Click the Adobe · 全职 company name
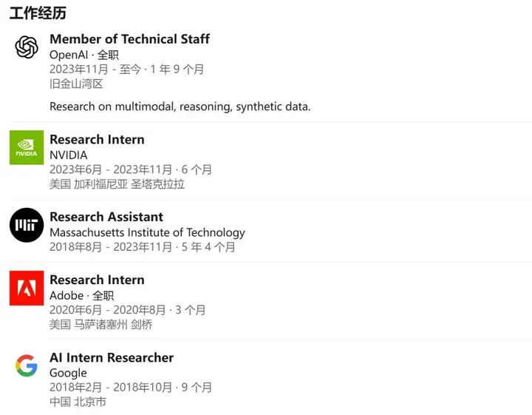The height and width of the screenshot is (415, 532). coord(82,295)
